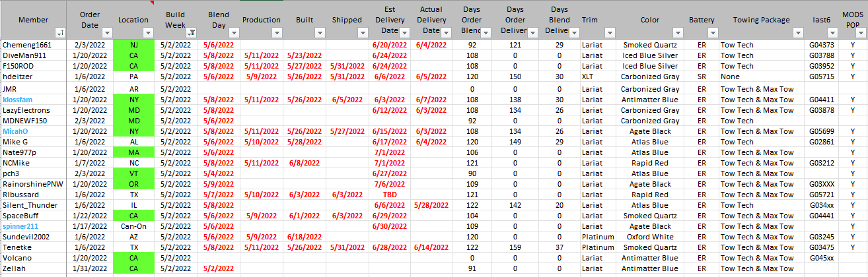868x277 pixels.
Task: Show filter options for Color column
Action: click(676, 32)
